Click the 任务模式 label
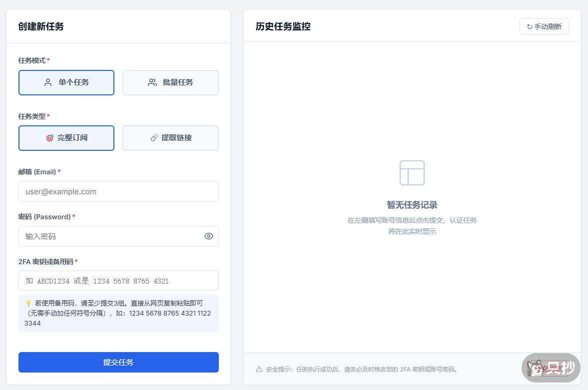The height and width of the screenshot is (390, 588). (32, 60)
